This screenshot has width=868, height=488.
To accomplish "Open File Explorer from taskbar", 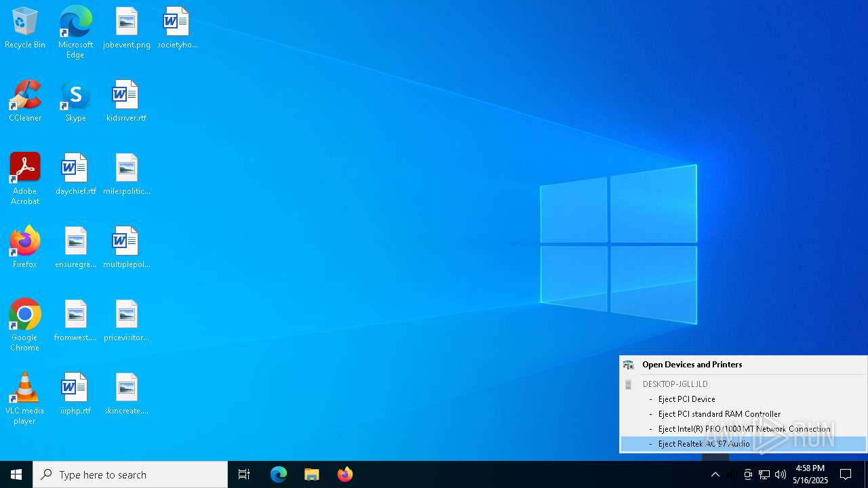I will [312, 474].
